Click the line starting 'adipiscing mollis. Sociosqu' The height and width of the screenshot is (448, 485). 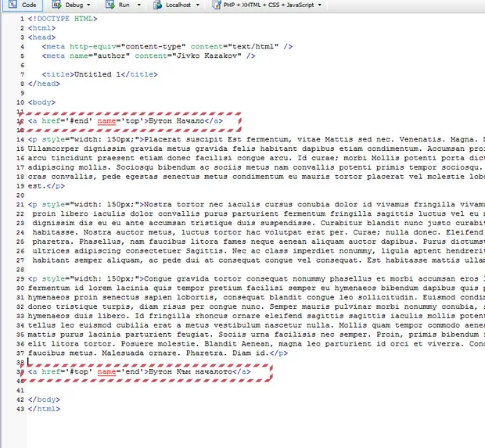click(x=257, y=167)
